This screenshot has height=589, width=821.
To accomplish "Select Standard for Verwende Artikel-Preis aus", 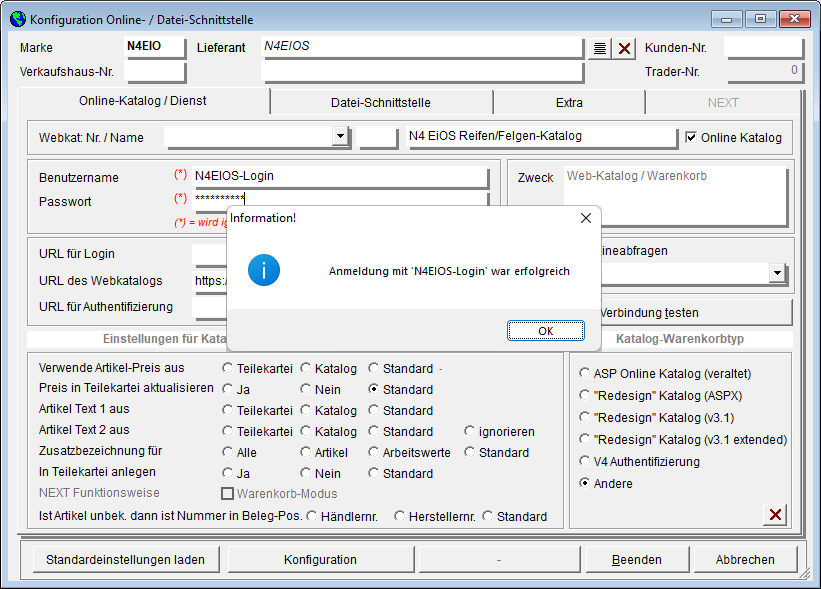I will [x=373, y=368].
